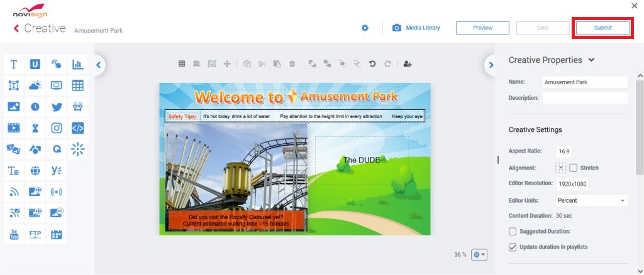Insert a Video widget
The width and height of the screenshot is (644, 275).
click(14, 128)
